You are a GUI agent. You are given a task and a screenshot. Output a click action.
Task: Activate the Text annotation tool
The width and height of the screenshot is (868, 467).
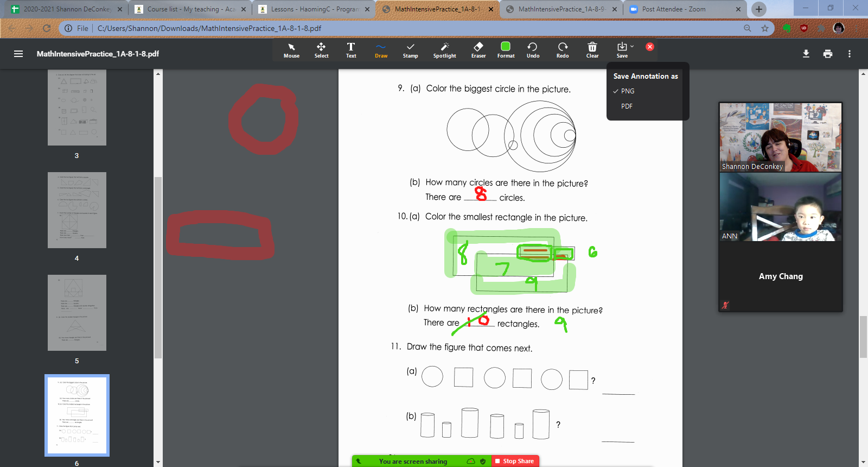point(351,51)
